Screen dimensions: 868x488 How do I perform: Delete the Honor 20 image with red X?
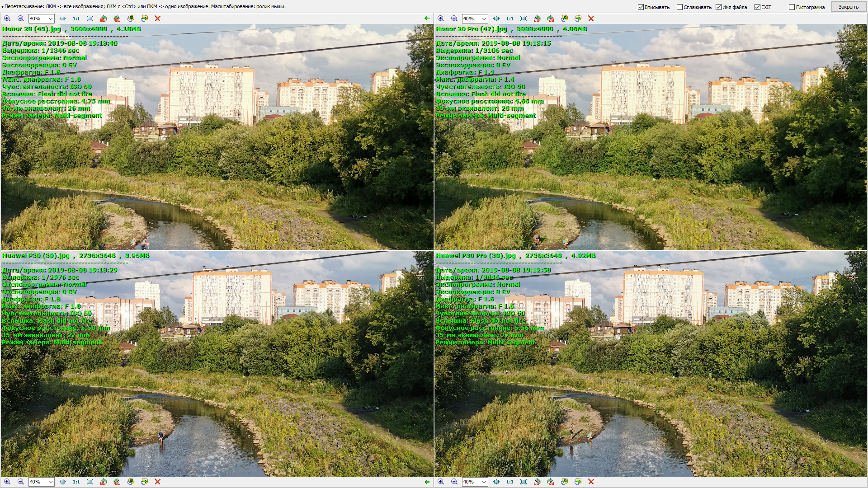point(157,19)
